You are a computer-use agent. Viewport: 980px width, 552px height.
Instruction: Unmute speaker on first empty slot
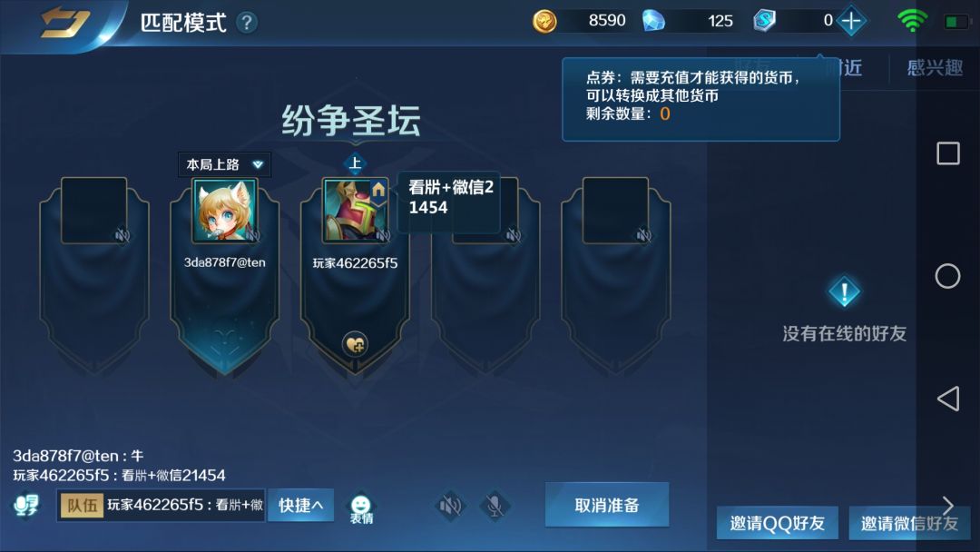[x=122, y=235]
